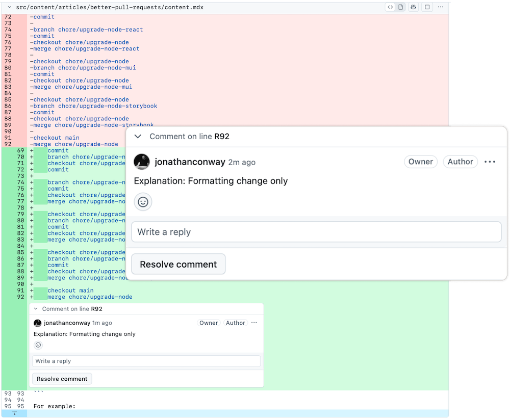Image resolution: width=510 pixels, height=420 pixels.
Task: Click added line 92 merge chore/upgrade-node
Action: pos(90,297)
